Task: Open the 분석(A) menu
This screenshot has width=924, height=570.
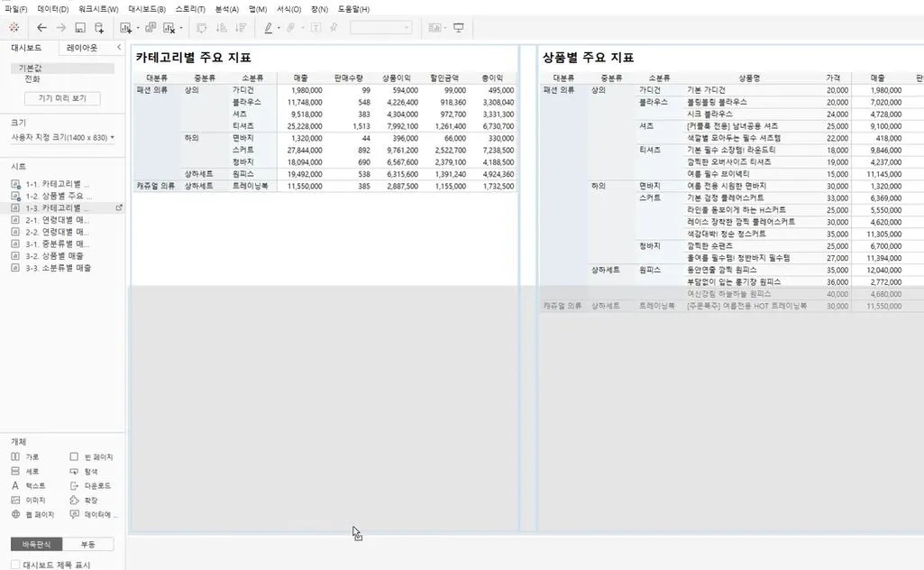Action: [227, 9]
